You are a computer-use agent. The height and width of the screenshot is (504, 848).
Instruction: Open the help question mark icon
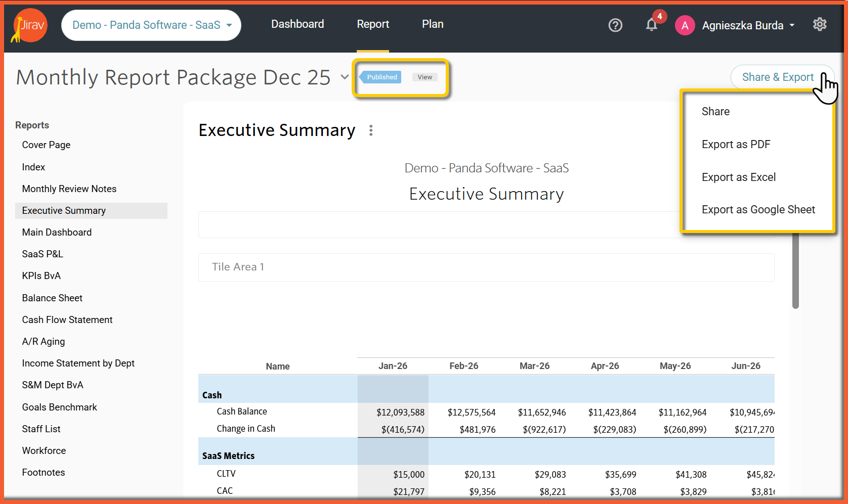[615, 25]
